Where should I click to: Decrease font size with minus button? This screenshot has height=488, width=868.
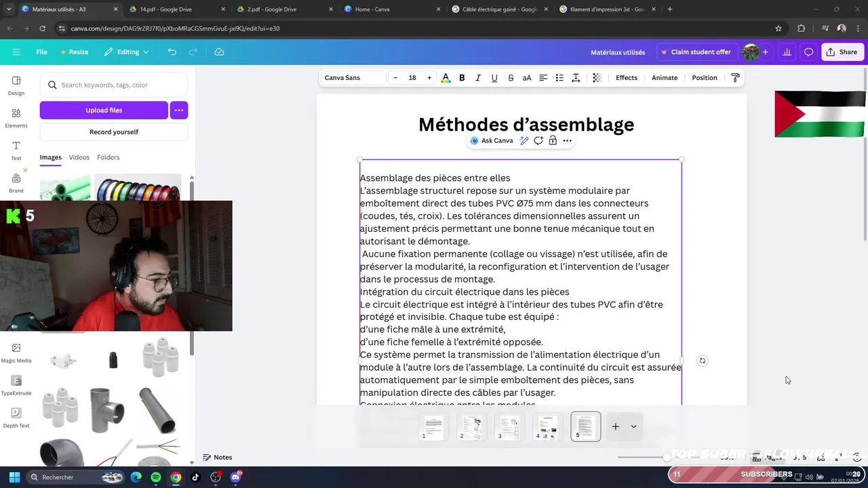(395, 78)
